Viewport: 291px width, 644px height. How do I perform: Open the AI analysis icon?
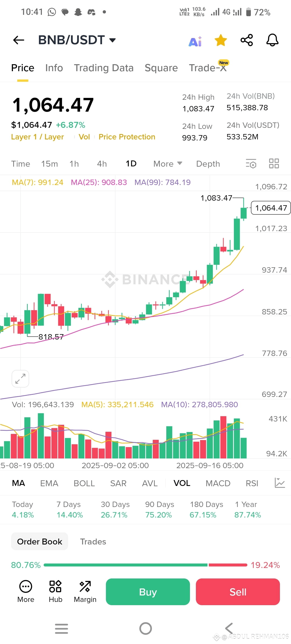(x=195, y=41)
